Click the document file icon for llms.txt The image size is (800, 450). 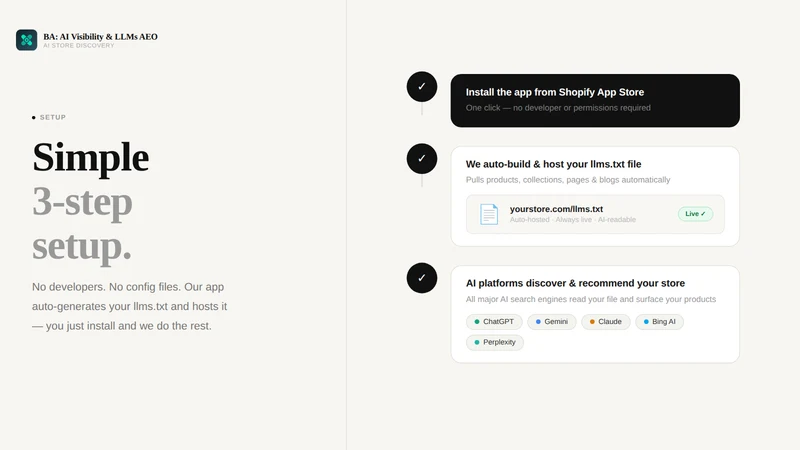(x=489, y=214)
